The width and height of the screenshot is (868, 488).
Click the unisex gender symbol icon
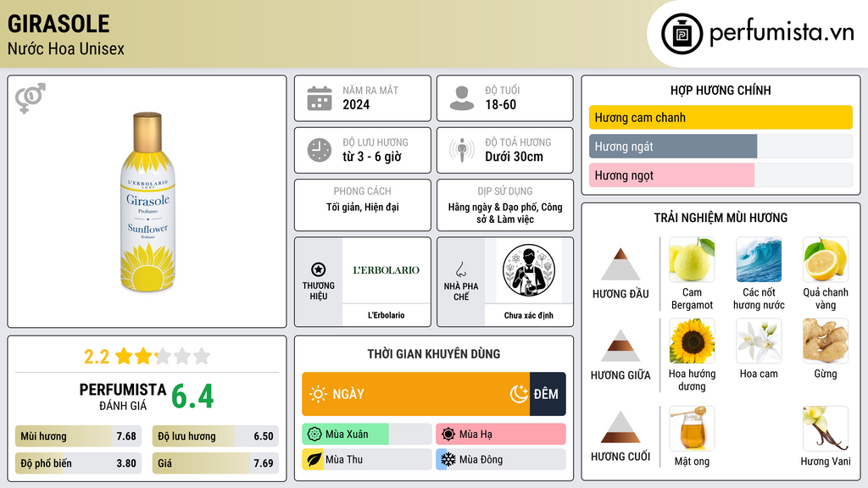(31, 98)
